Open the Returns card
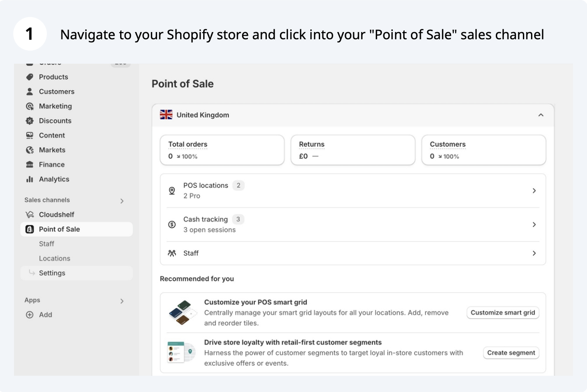587x392 pixels. pos(353,150)
